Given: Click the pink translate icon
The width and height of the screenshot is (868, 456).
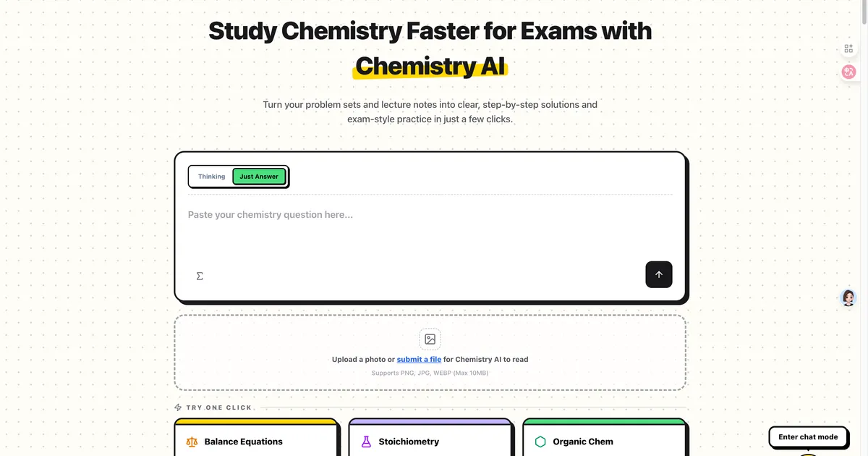Looking at the screenshot, I should coord(848,72).
